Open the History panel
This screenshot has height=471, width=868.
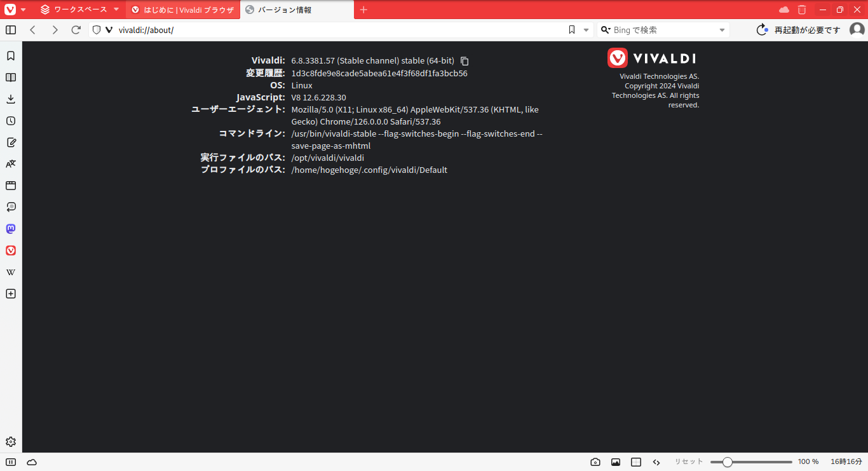tap(11, 121)
